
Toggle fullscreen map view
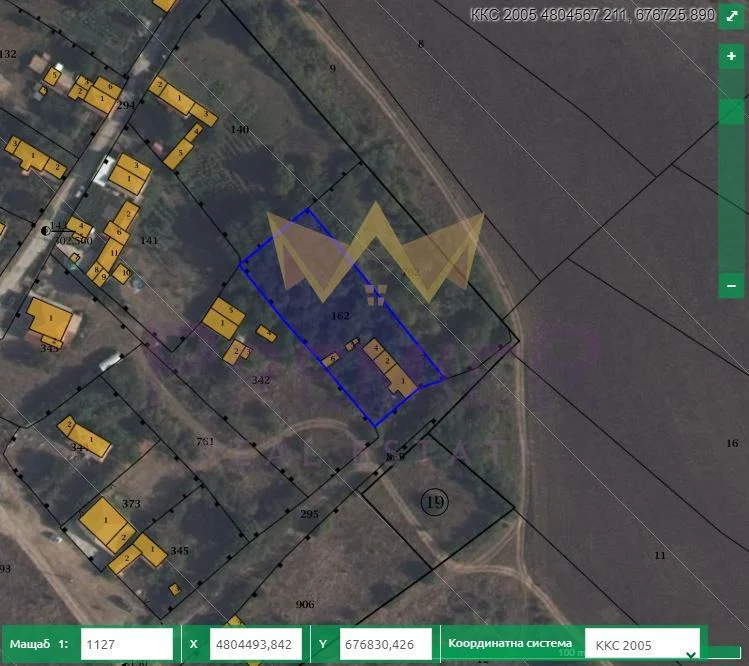tap(730, 19)
